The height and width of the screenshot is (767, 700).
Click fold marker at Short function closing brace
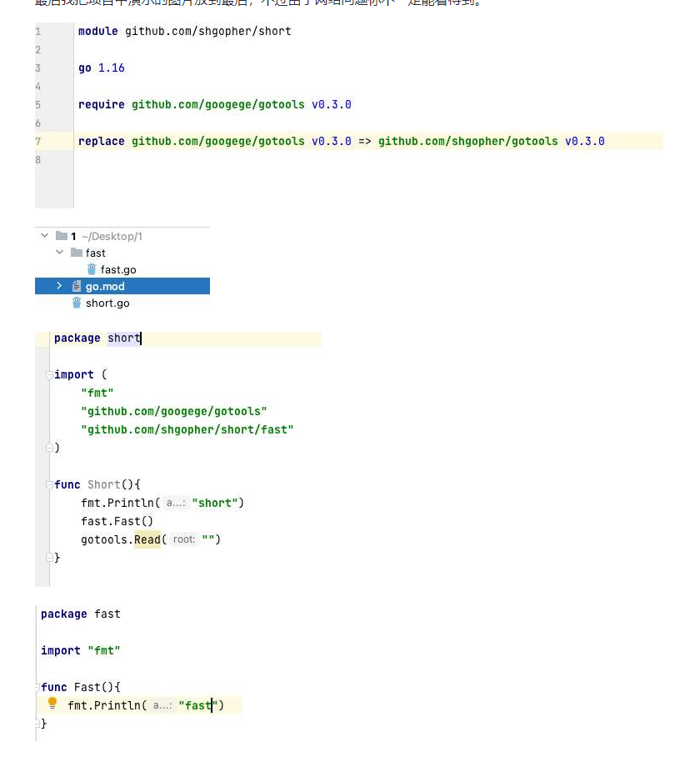(49, 558)
